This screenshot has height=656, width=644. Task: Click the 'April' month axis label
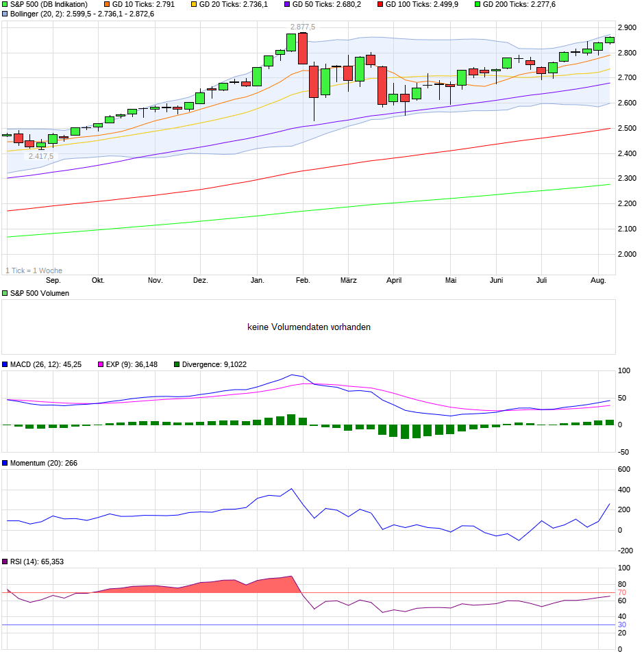point(394,280)
